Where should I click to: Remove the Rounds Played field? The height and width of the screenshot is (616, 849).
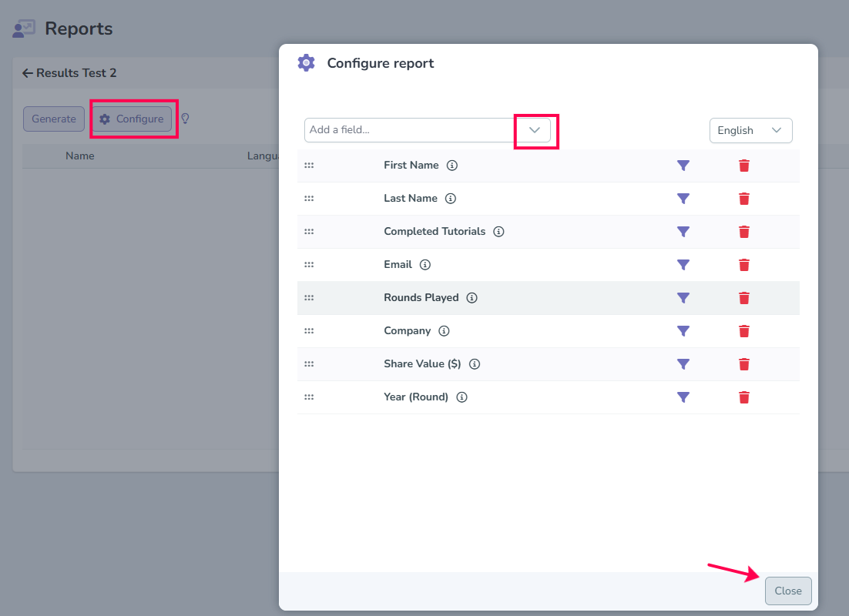744,298
